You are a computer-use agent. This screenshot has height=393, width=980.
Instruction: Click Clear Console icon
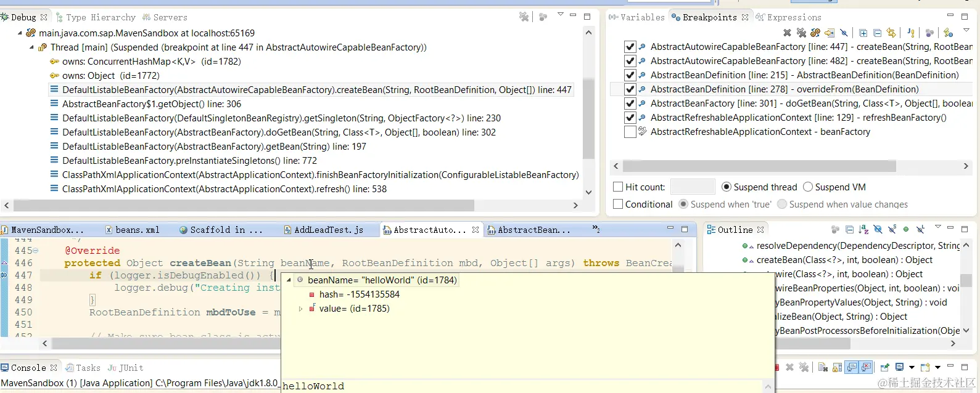tap(823, 367)
